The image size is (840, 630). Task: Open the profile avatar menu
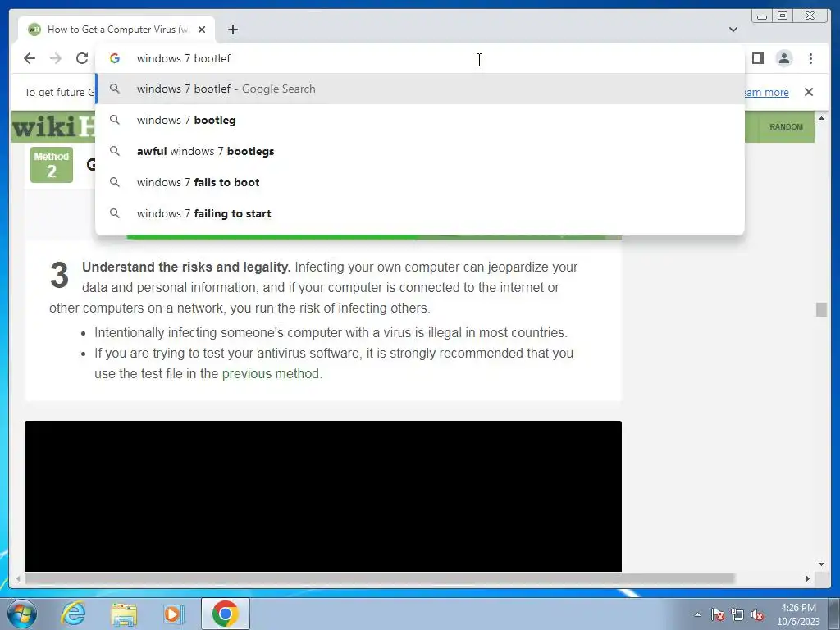(x=783, y=58)
